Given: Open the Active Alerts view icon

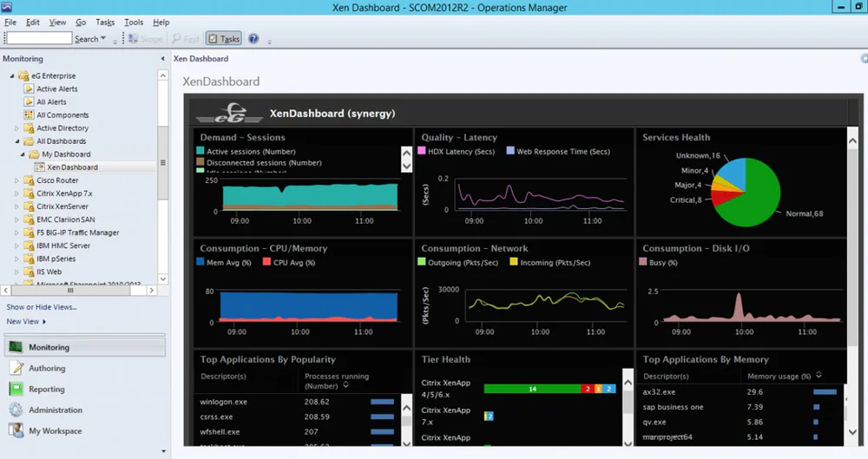Looking at the screenshot, I should (30, 89).
